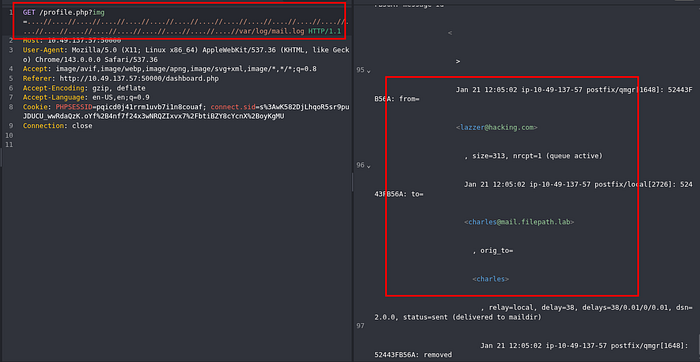This screenshot has width=700, height=362.
Task: Collapse the fold arrow at response line 95
Action: click(x=369, y=71)
